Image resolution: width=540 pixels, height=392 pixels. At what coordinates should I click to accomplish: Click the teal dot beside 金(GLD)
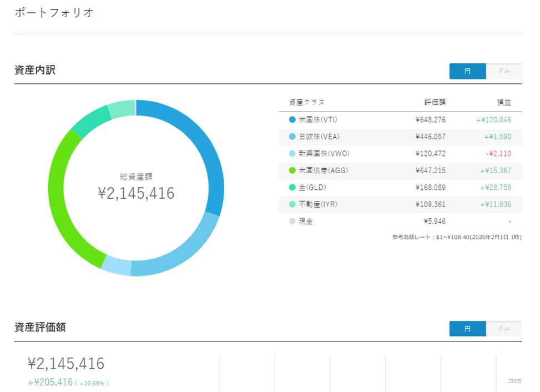pyautogui.click(x=292, y=188)
